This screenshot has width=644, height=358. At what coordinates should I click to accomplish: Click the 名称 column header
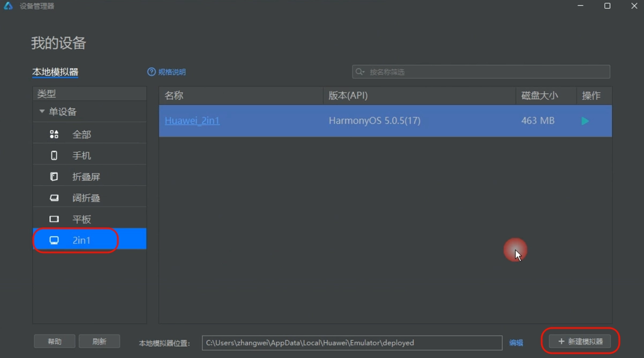241,95
